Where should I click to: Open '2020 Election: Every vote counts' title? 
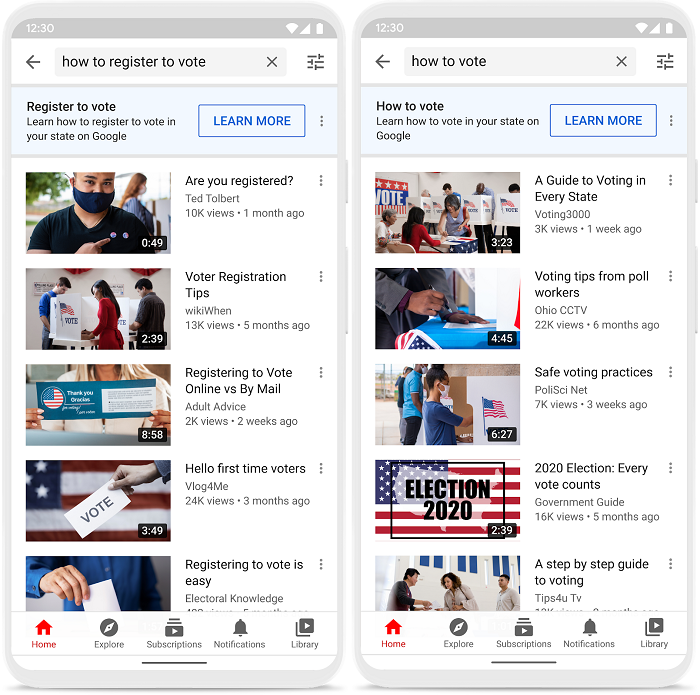(591, 476)
